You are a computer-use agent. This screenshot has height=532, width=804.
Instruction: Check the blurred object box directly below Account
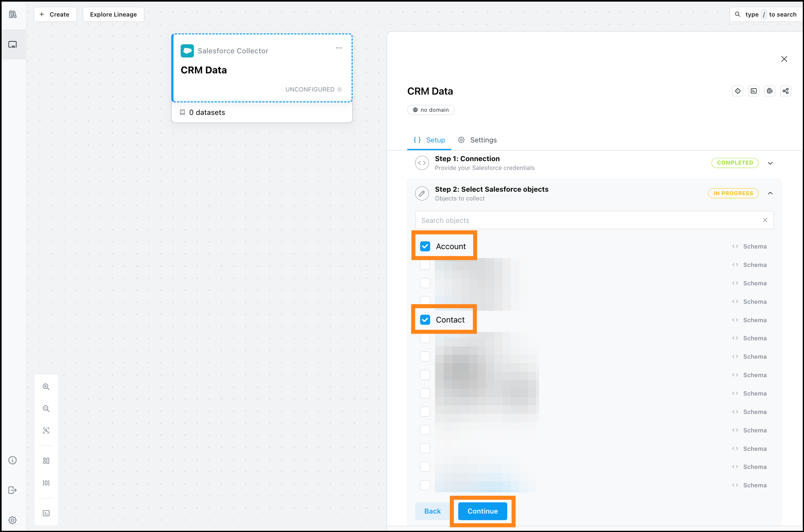point(425,265)
